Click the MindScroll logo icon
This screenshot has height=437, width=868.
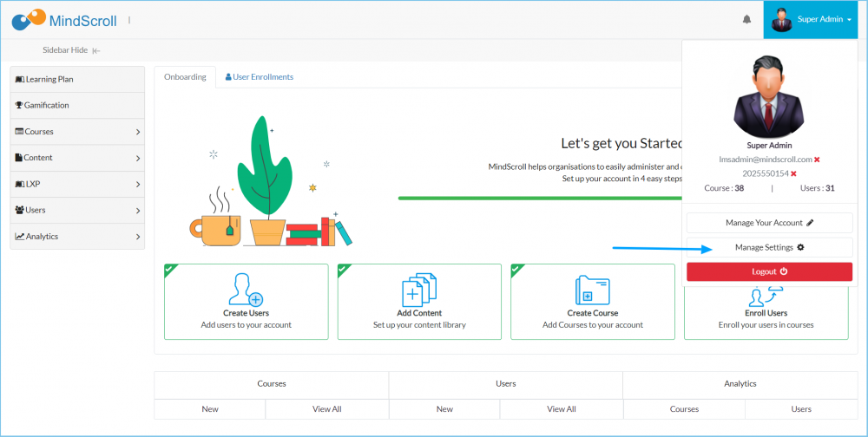29,19
